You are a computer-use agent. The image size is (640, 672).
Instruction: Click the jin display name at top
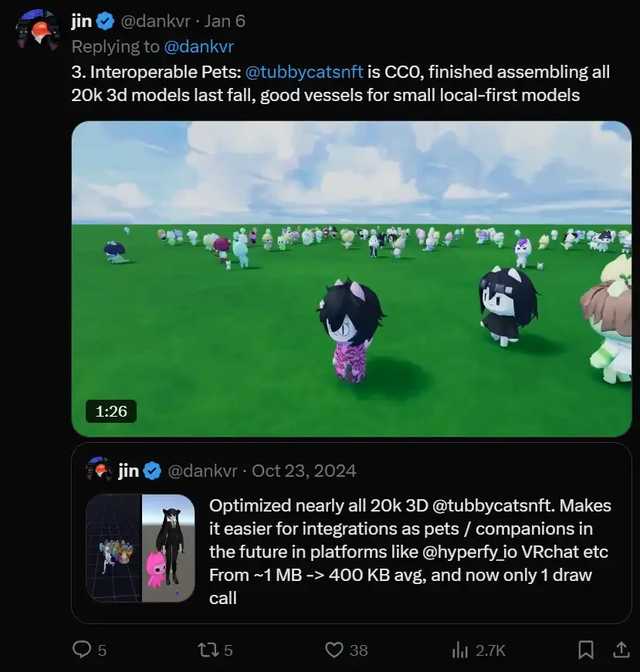pos(81,22)
